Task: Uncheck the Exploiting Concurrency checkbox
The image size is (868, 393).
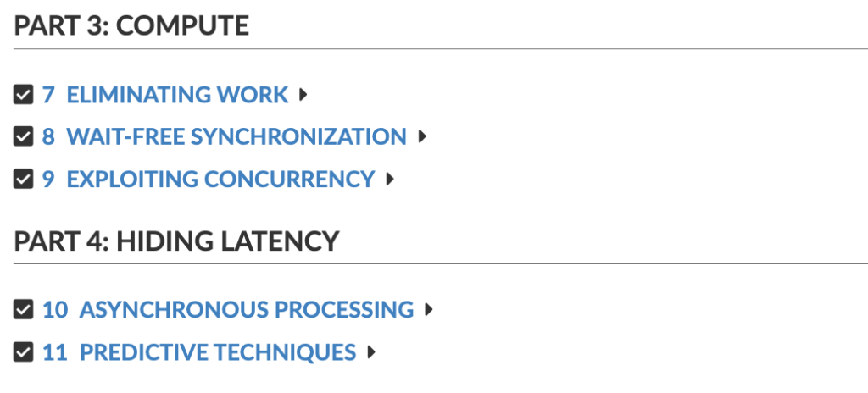Action: pyautogui.click(x=24, y=180)
